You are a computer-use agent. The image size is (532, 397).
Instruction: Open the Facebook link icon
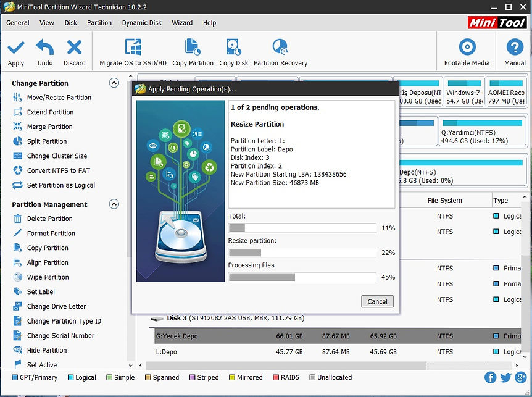pyautogui.click(x=490, y=377)
